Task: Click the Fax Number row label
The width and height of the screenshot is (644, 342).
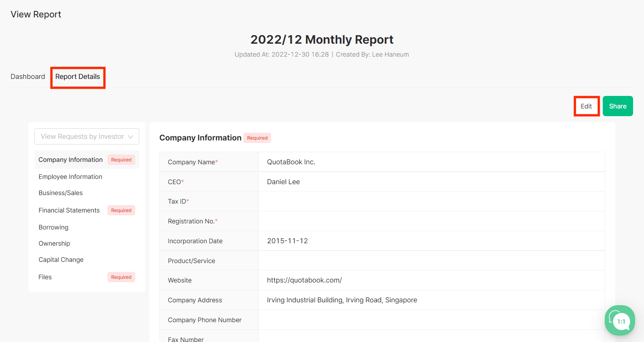Action: (x=186, y=339)
